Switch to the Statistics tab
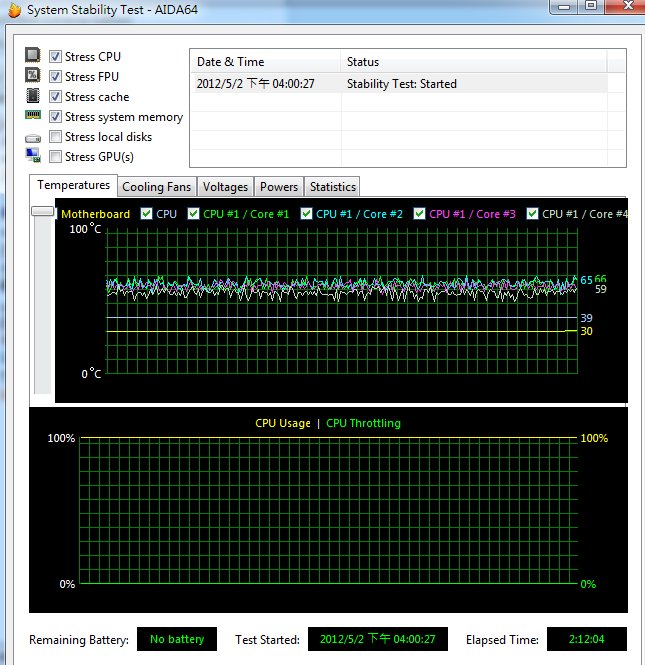Screen dimensions: 645x665 pos(332,187)
